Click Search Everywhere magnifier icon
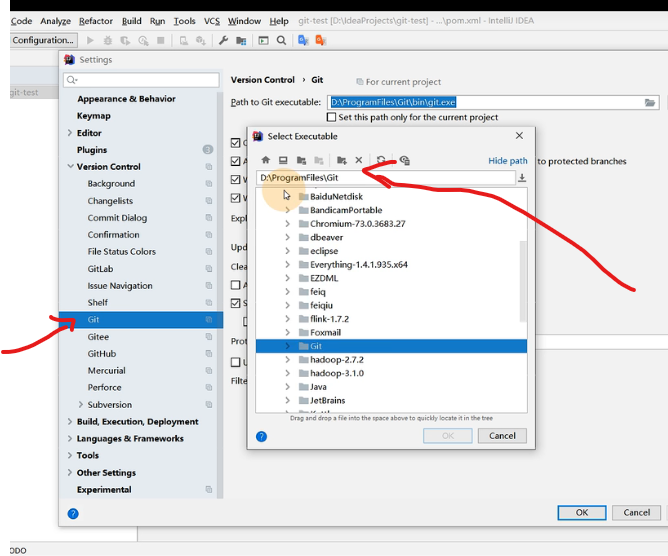Viewport: 668px width, 556px height. pos(281,40)
